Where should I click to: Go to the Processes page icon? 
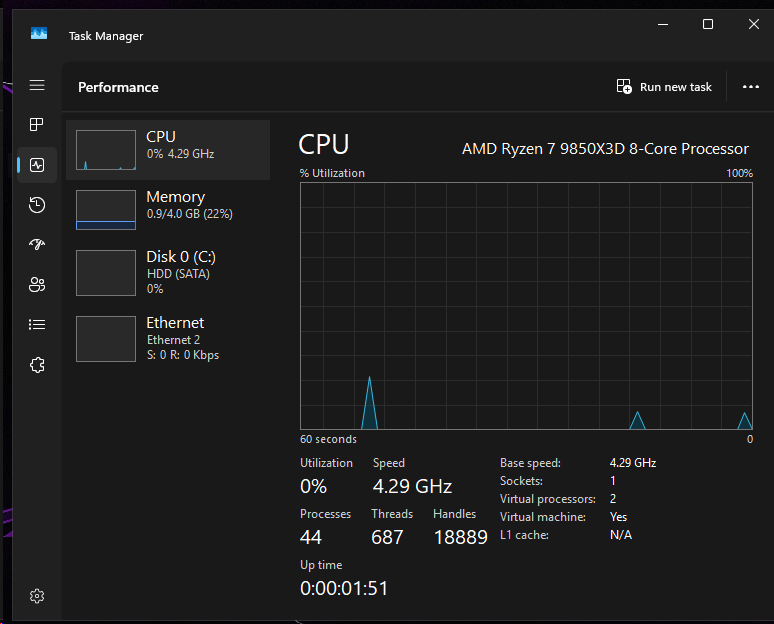click(37, 124)
